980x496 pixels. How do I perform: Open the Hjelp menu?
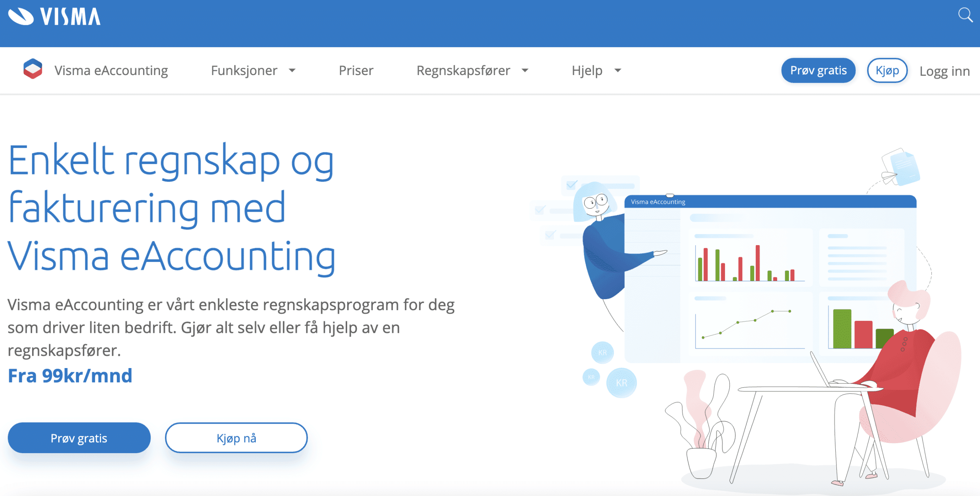[x=587, y=70]
